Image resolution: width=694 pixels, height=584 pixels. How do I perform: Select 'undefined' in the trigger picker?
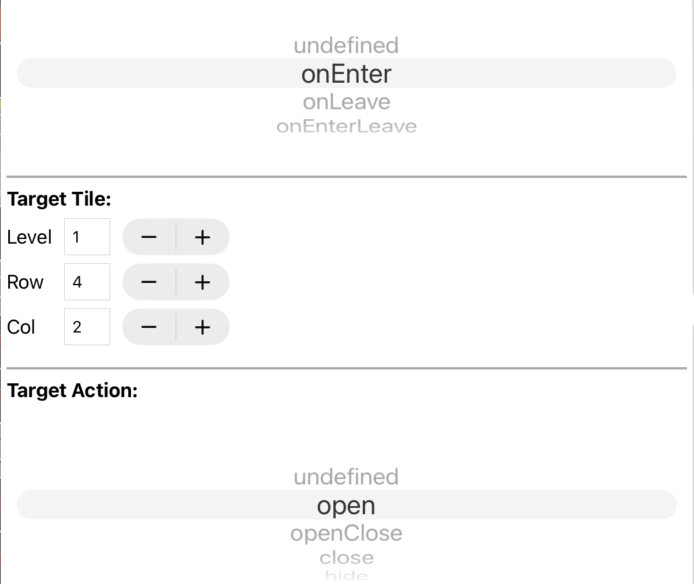click(x=346, y=45)
